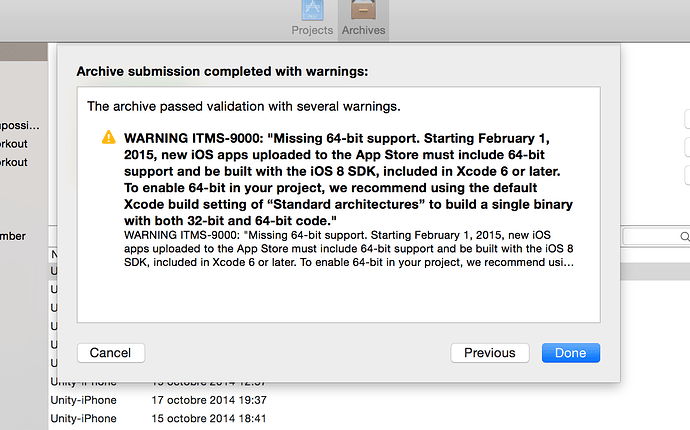The width and height of the screenshot is (690, 430).
Task: Switch to the Archives tab
Action: coord(363,20)
